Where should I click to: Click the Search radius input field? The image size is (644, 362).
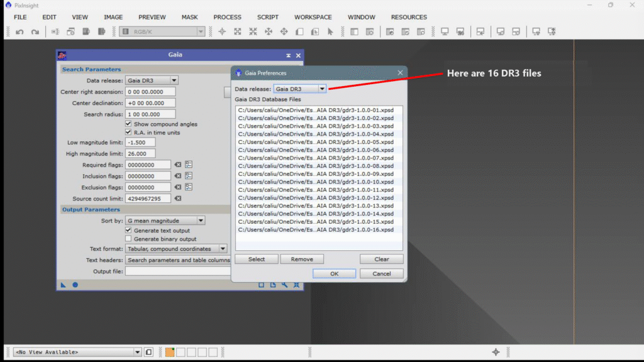(150, 114)
